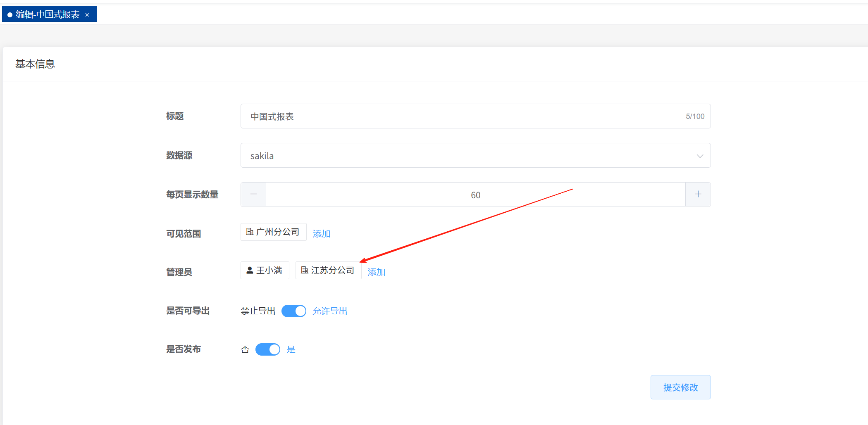Image resolution: width=868 pixels, height=425 pixels.
Task: Click the 标题 input field
Action: pos(463,116)
